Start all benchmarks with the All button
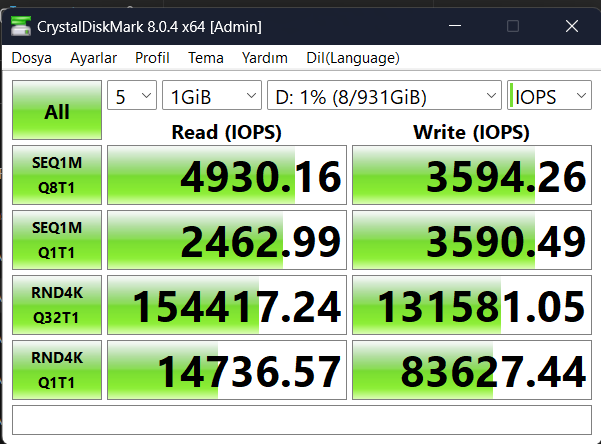This screenshot has height=444, width=601. (x=57, y=110)
